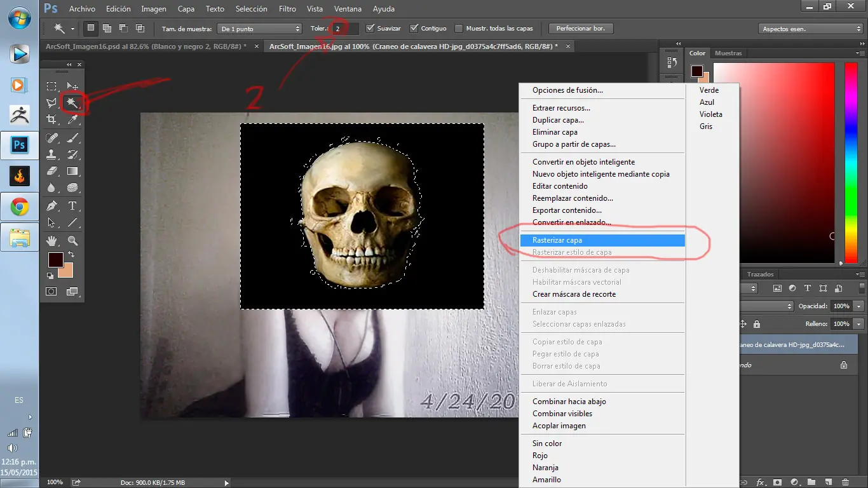Add a layer mask from the Layers panel
The width and height of the screenshot is (868, 488).
pos(777,482)
